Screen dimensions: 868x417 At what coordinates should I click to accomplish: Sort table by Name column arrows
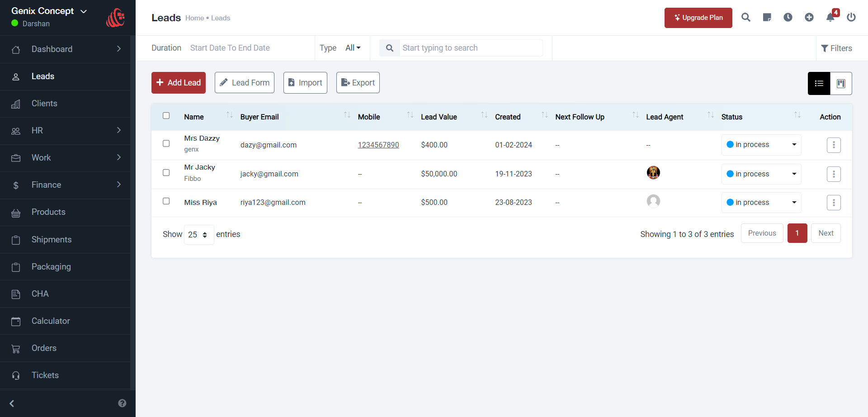click(x=230, y=115)
